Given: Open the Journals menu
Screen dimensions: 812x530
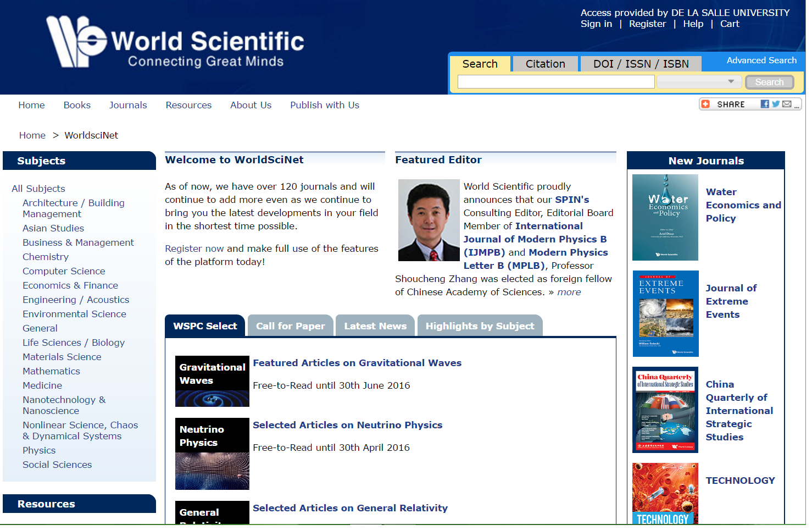Looking at the screenshot, I should (x=128, y=105).
